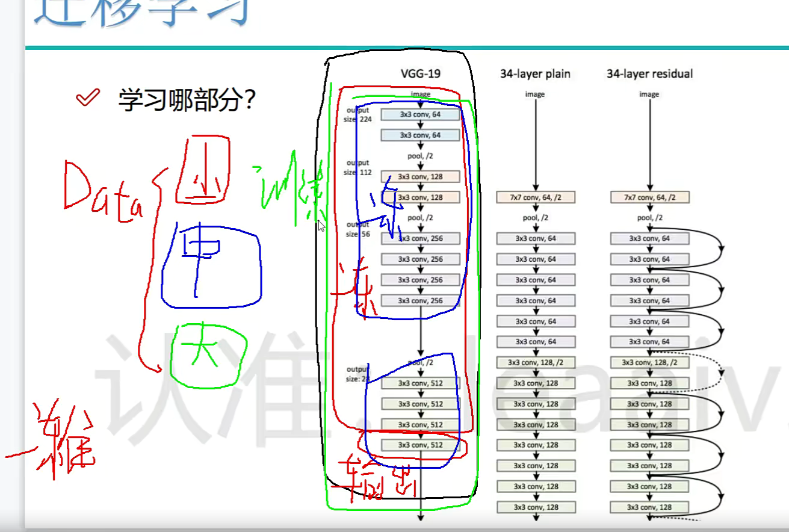Viewport: 789px width, 532px height.
Task: Click the red checkmark bullet icon
Action: (88, 98)
